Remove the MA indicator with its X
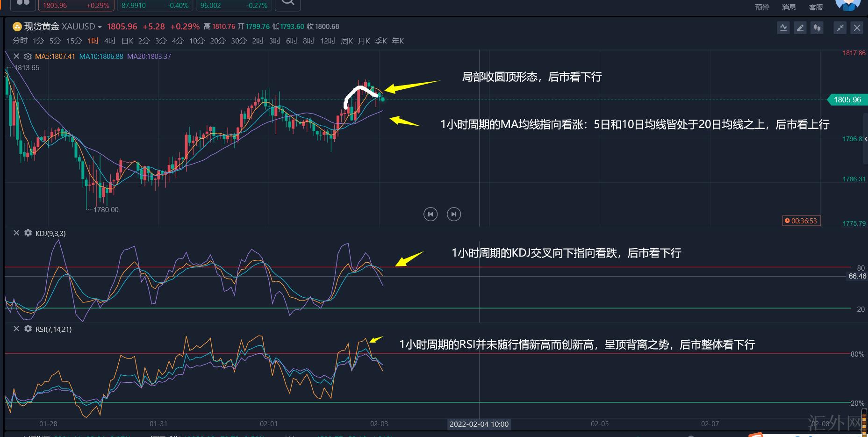This screenshot has width=868, height=437. [x=16, y=56]
